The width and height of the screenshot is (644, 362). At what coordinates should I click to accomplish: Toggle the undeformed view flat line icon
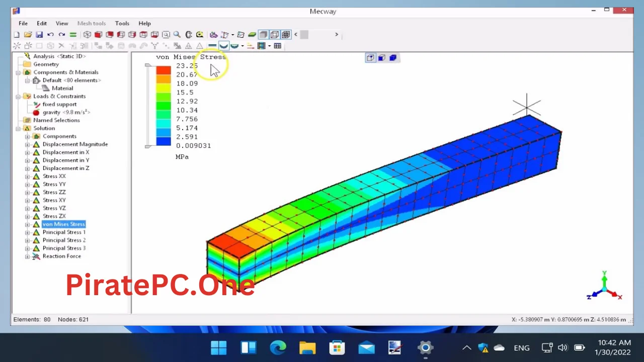tap(212, 46)
